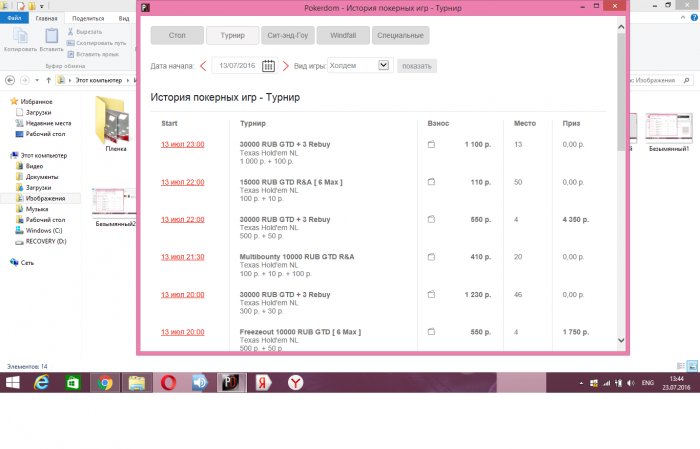Viewport: 700px width, 449px height.
Task: Open the speaker app taskbar icon
Action: 200,382
